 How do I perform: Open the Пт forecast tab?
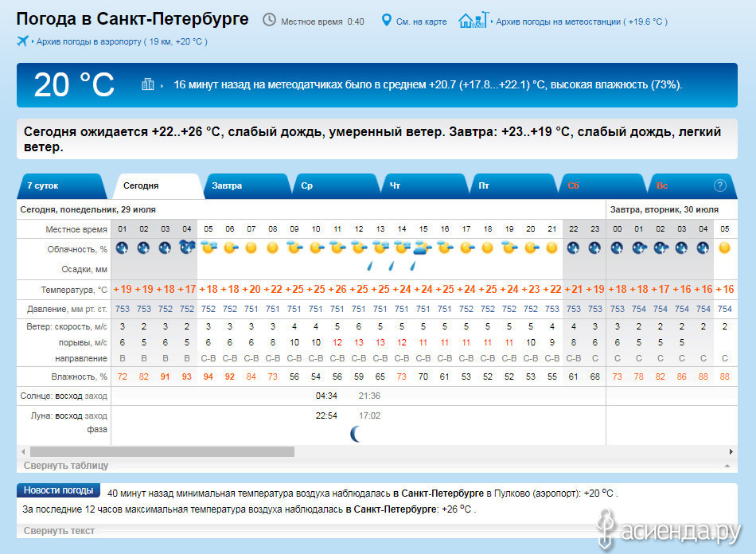pos(513,186)
